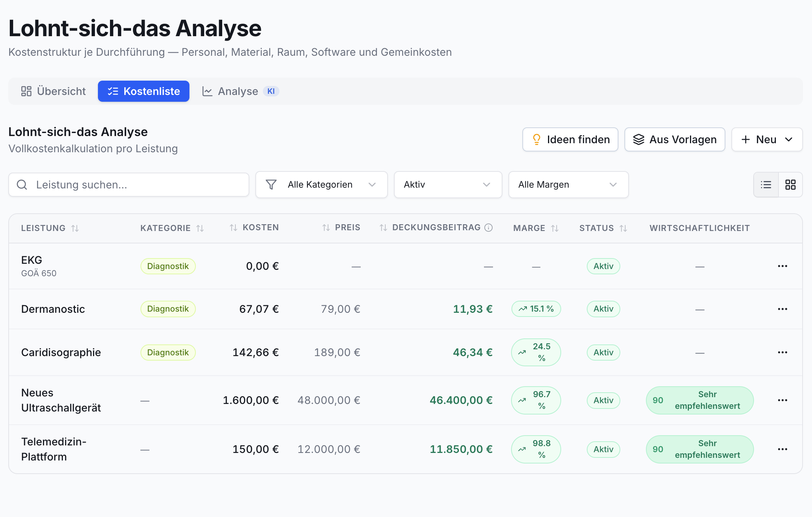
Task: Open more options for Neues Ultraschallgerät row
Action: tap(783, 400)
